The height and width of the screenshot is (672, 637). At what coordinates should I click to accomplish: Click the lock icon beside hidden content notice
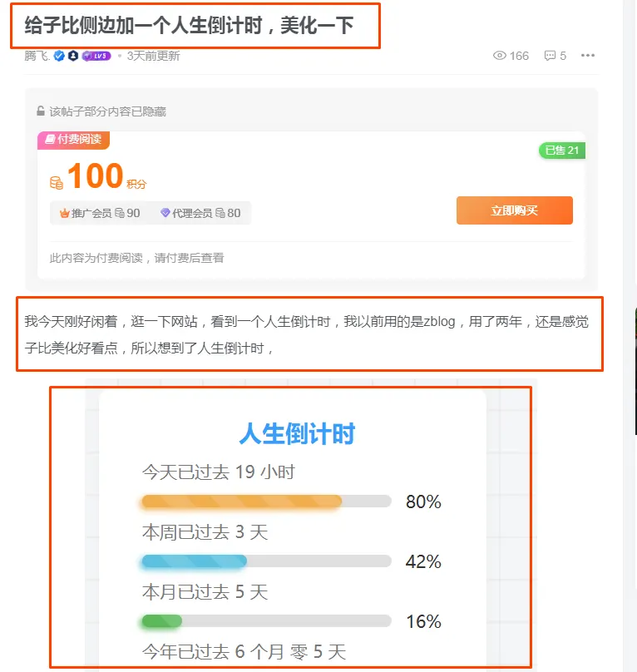pos(40,111)
